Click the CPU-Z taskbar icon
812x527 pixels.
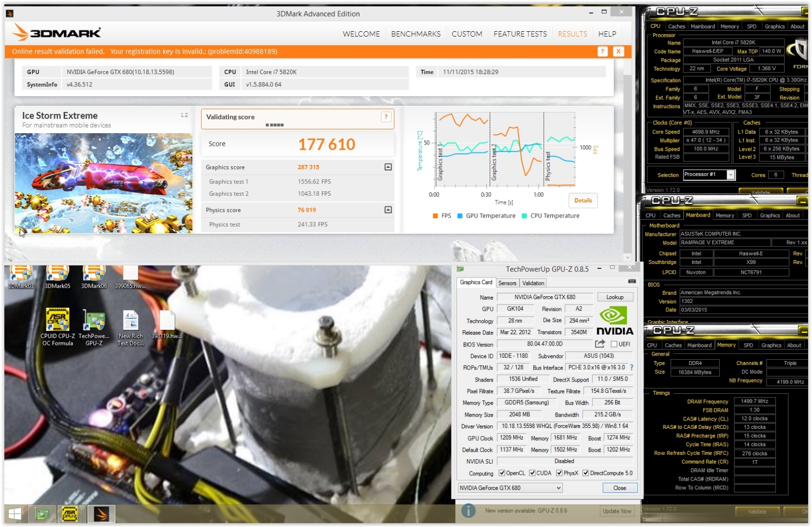pos(70,514)
